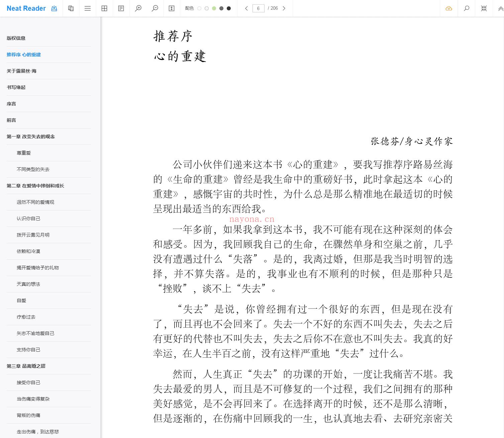Click the 配色 label in toolbar
504x438 pixels.
click(189, 8)
